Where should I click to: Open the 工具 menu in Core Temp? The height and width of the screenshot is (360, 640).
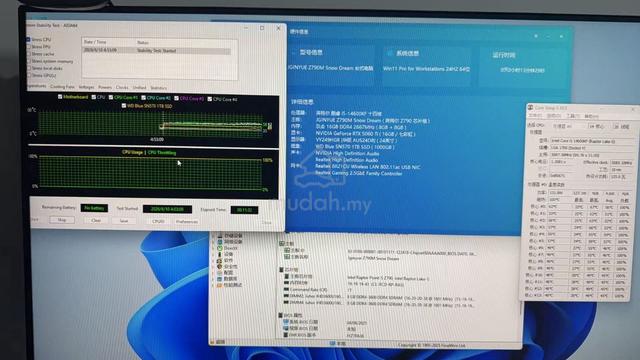572,116
